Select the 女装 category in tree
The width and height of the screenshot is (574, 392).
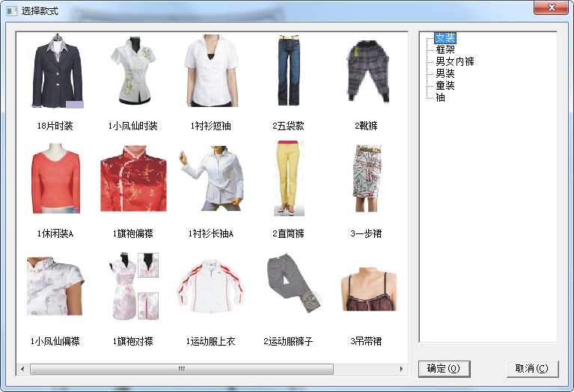(x=445, y=38)
